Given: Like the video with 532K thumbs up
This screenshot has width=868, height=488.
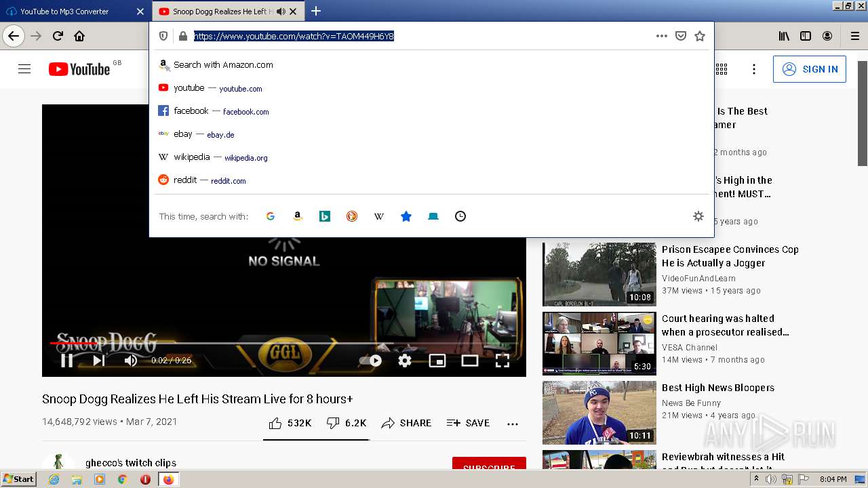Looking at the screenshot, I should coord(290,423).
